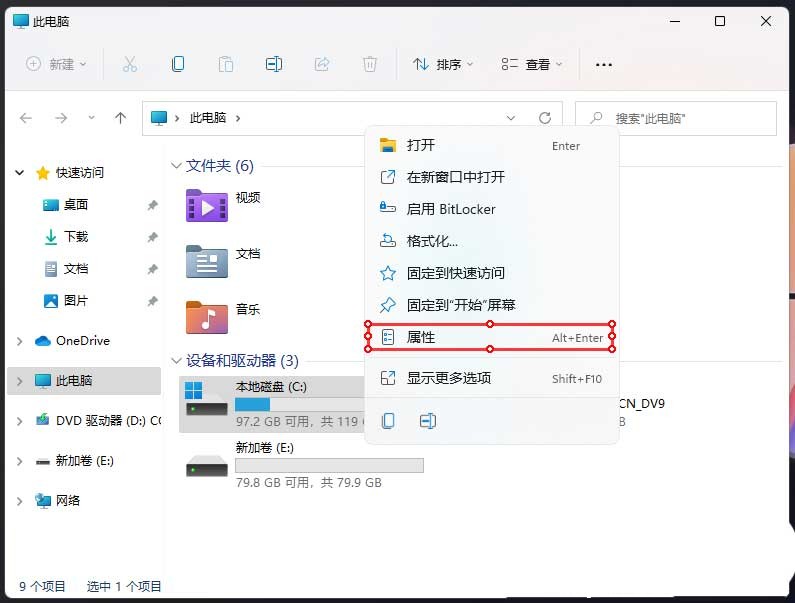
Task: Click the search magnifier icon
Action: click(x=596, y=118)
